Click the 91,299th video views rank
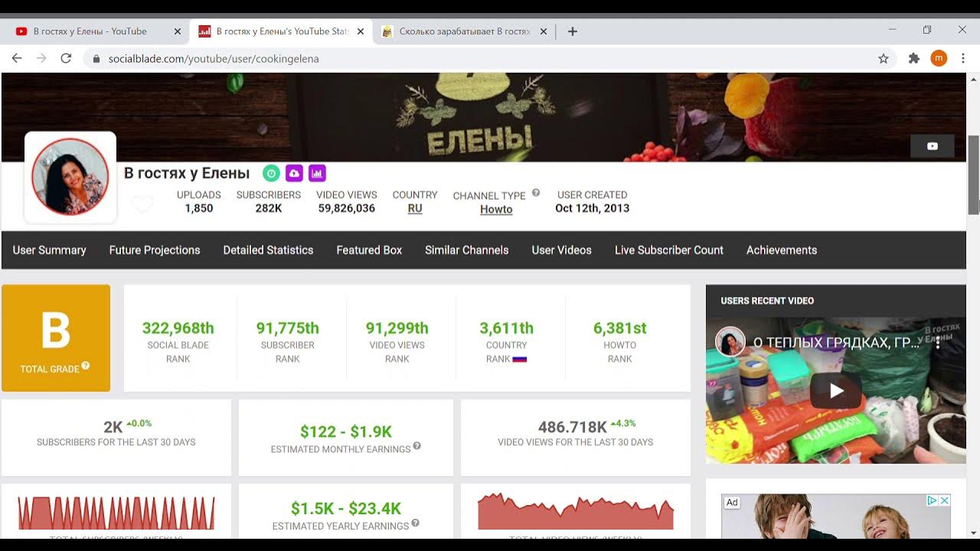980x551 pixels. [397, 328]
